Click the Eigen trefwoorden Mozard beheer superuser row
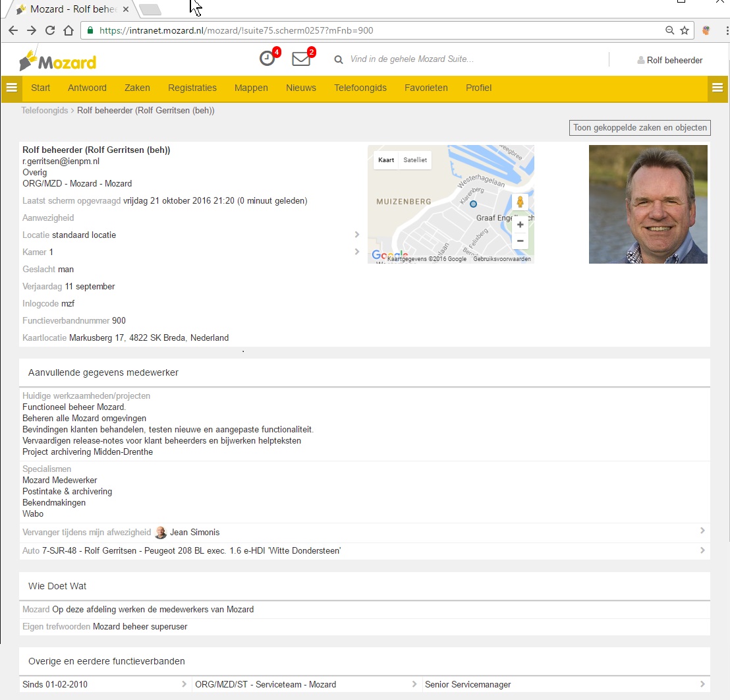The width and height of the screenshot is (730, 700). click(x=364, y=626)
